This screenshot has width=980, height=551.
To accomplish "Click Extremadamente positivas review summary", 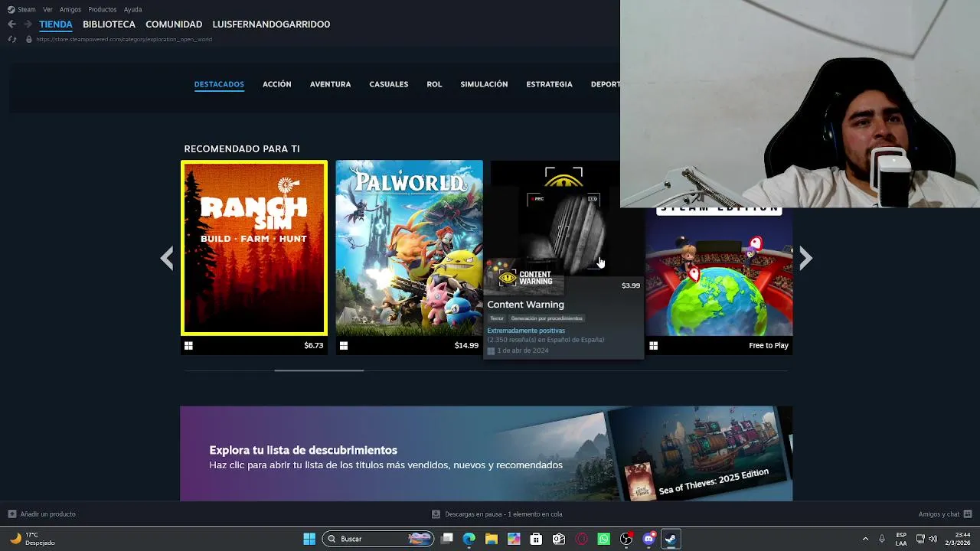I will (x=526, y=331).
